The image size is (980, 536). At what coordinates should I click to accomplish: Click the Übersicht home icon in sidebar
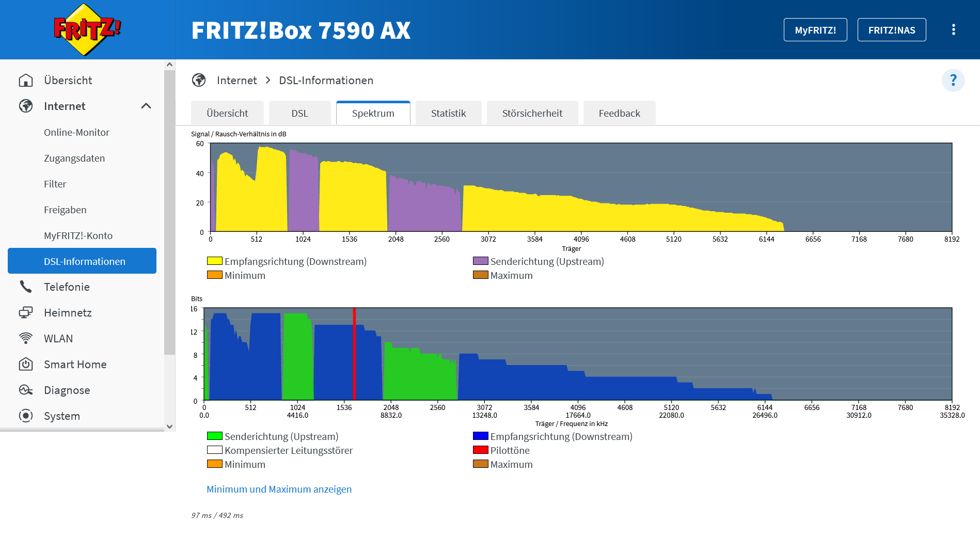pos(26,81)
